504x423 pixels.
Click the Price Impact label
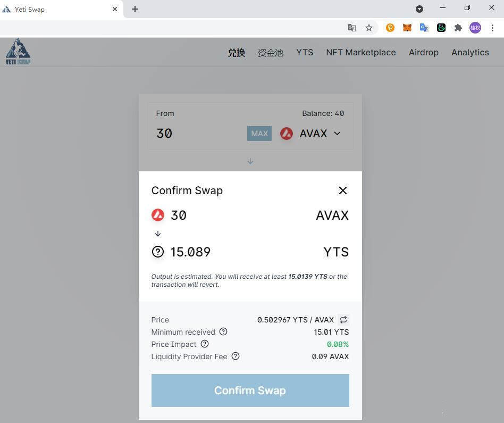173,344
